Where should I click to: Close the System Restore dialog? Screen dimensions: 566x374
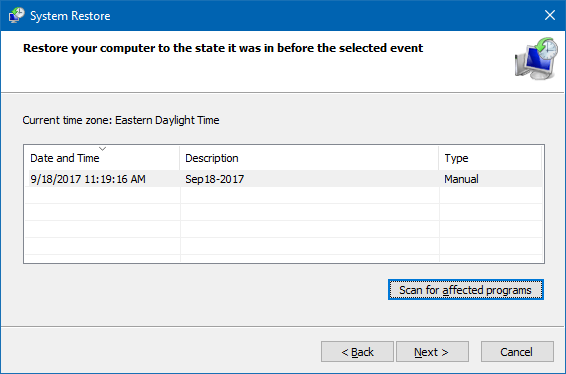tap(550, 15)
